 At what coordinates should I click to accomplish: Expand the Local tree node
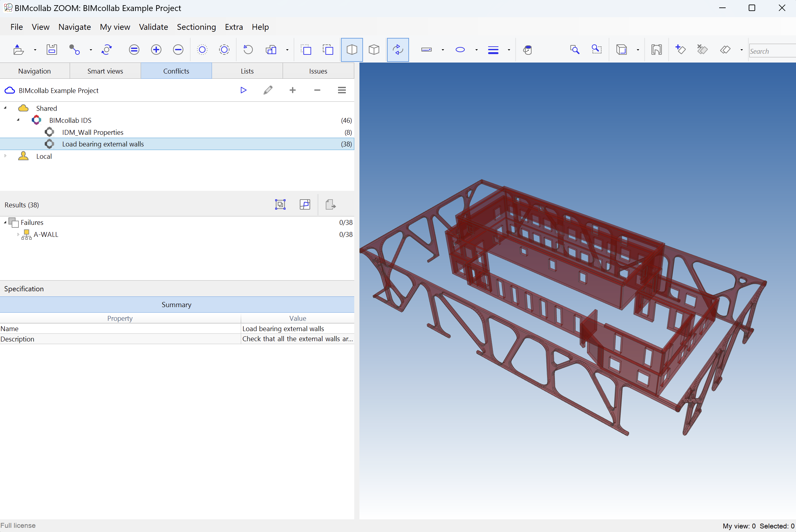point(5,156)
